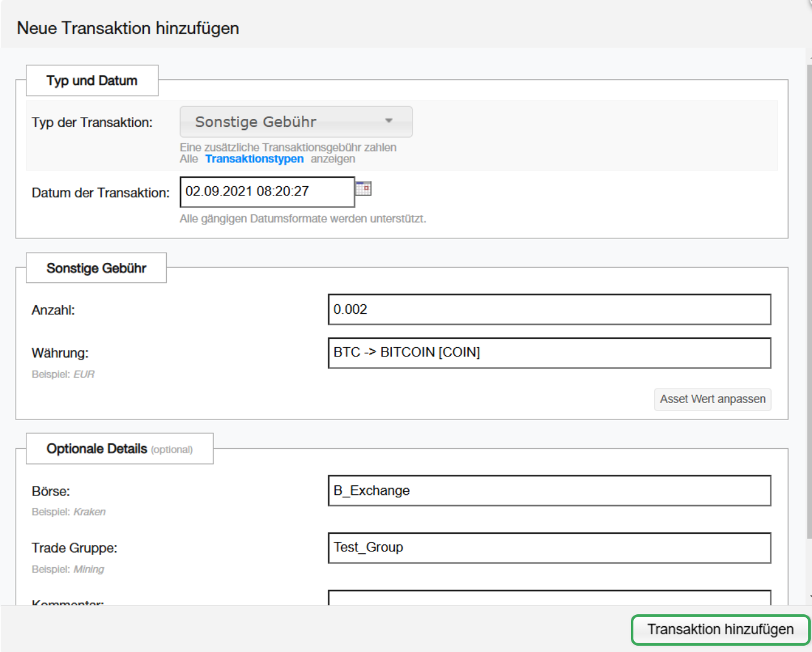812x652 pixels.
Task: Click 'Eine zusätzliche Transaktionsgebühr zahlen' description
Action: click(288, 147)
